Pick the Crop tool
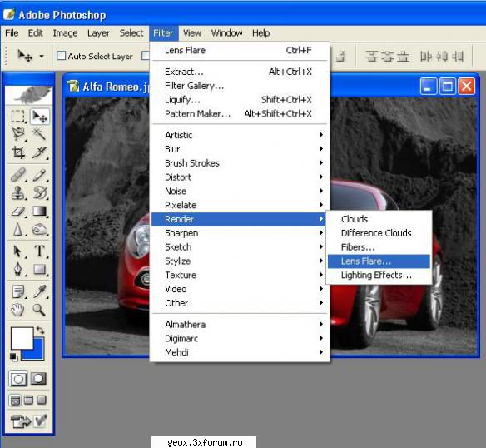This screenshot has width=486, height=448. pos(18,152)
